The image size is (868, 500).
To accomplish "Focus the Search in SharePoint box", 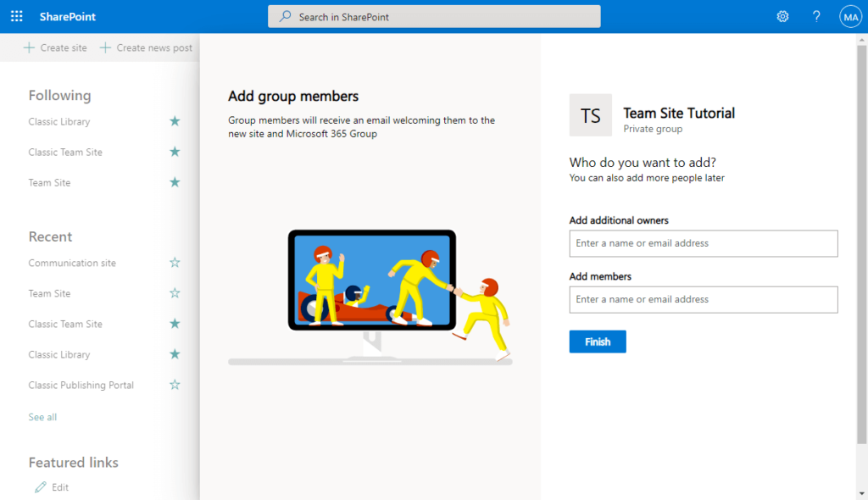I will [x=434, y=17].
